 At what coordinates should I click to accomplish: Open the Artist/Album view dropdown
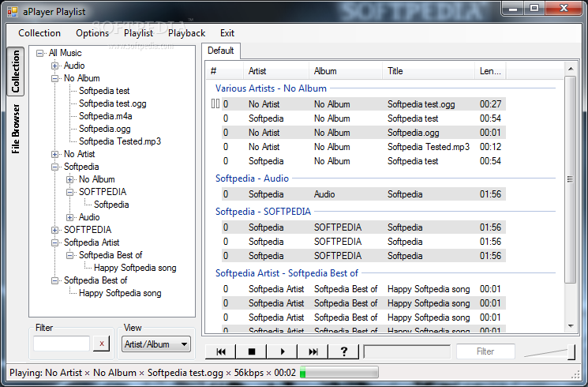[x=156, y=344]
